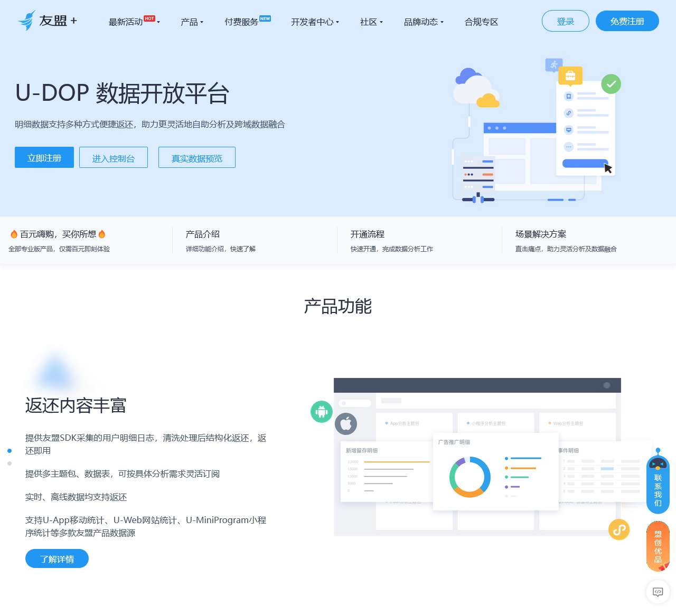Click the green checkmark in hero illustration

click(x=611, y=84)
